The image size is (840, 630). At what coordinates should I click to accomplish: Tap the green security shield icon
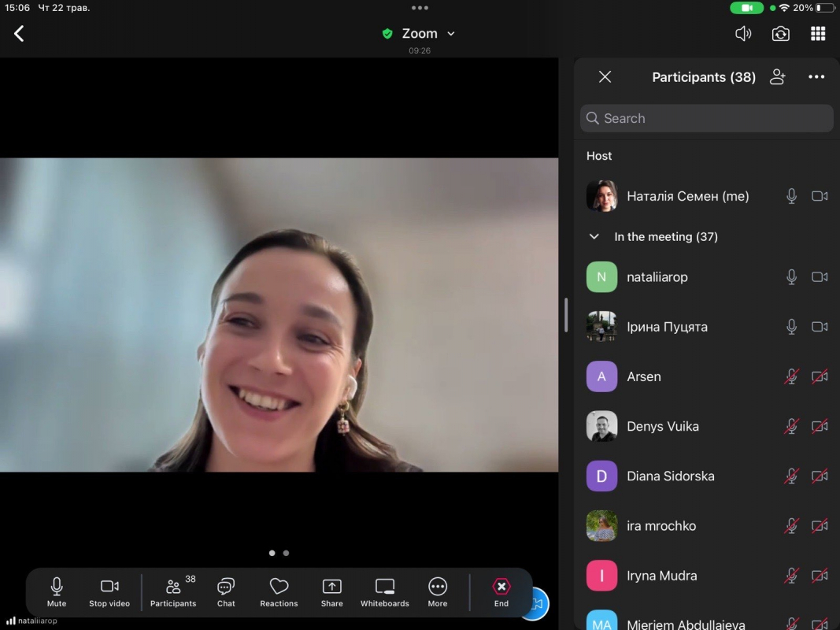point(387,34)
